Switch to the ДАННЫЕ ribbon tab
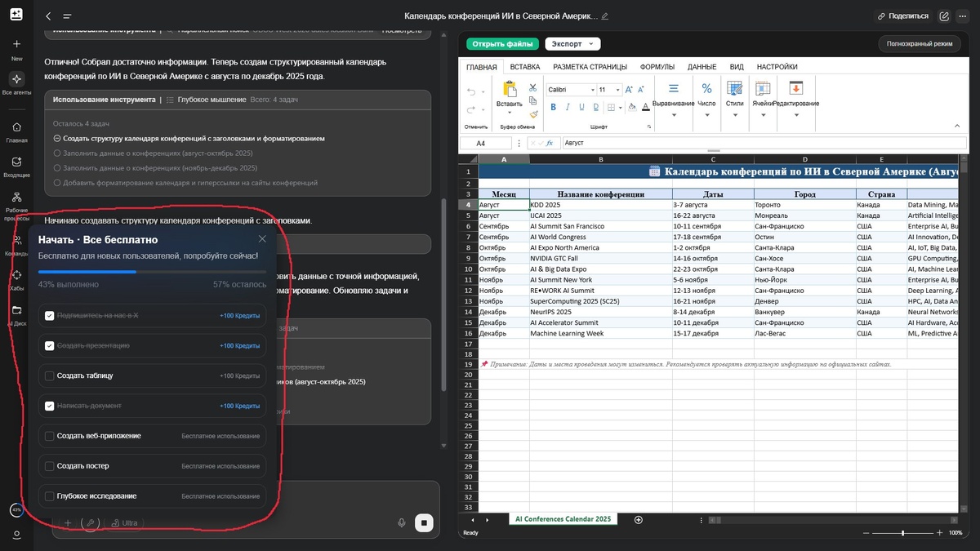The height and width of the screenshot is (551, 980). (702, 67)
